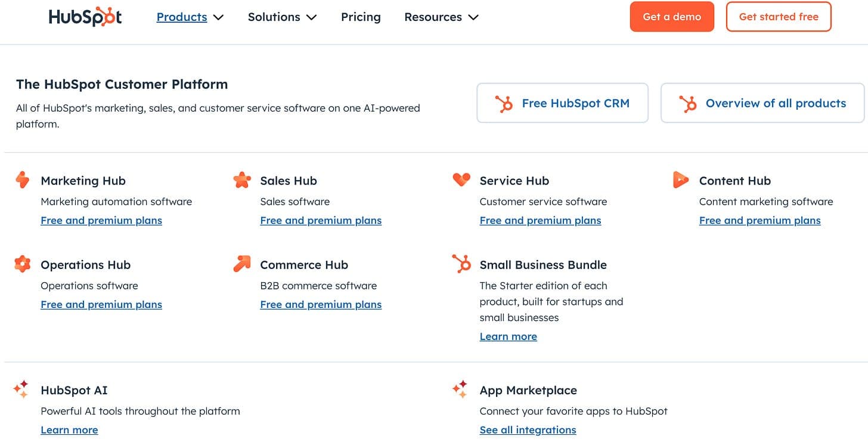Click the text Marketing automation software
868x445 pixels.
[116, 202]
